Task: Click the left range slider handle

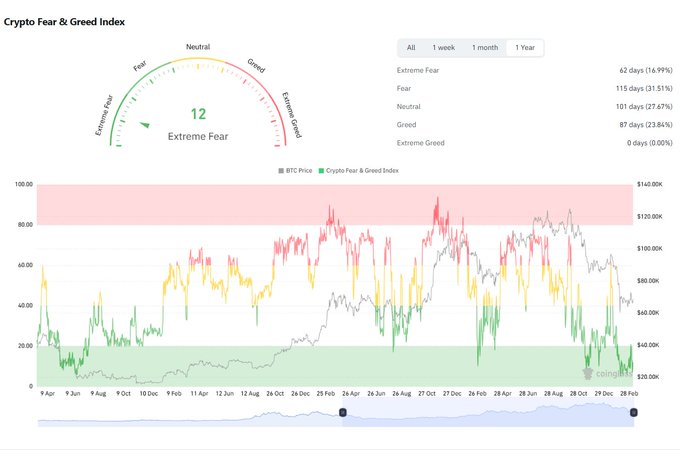Action: click(x=342, y=412)
